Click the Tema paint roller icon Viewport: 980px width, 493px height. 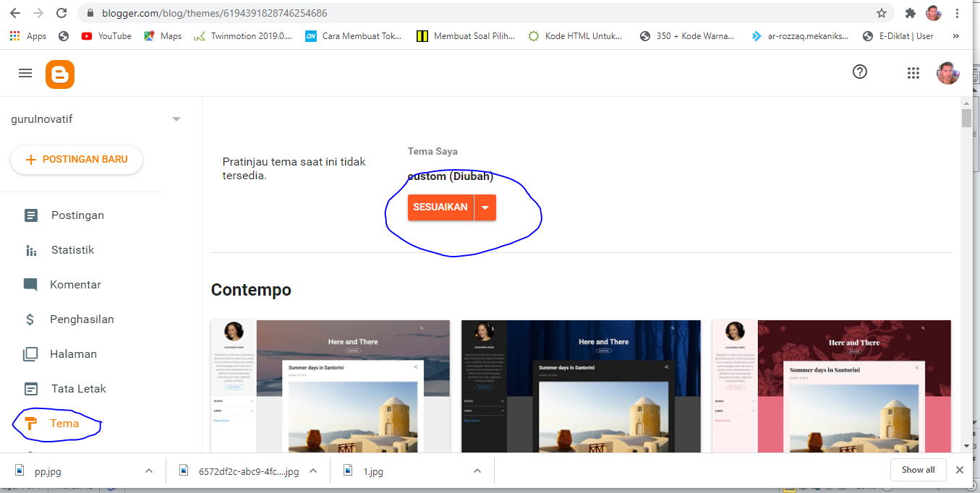coord(31,424)
